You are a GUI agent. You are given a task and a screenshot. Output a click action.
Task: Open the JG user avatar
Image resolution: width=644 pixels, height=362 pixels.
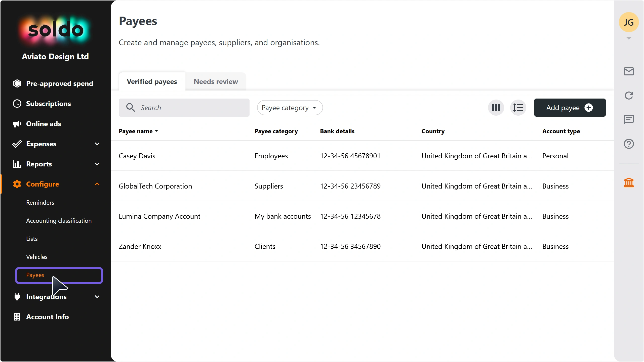coord(629,22)
